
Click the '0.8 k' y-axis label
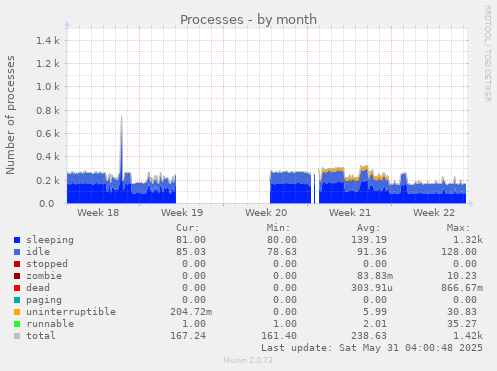click(48, 110)
